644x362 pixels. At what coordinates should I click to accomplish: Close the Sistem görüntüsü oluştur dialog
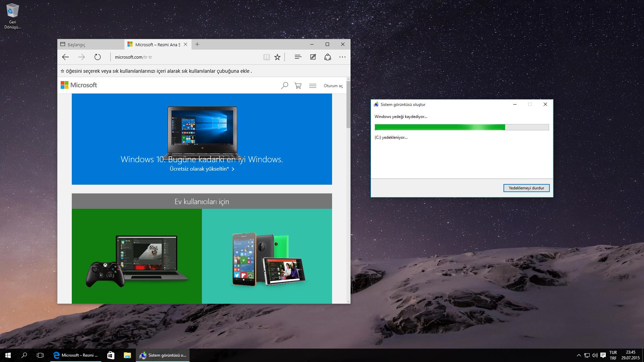coord(545,104)
